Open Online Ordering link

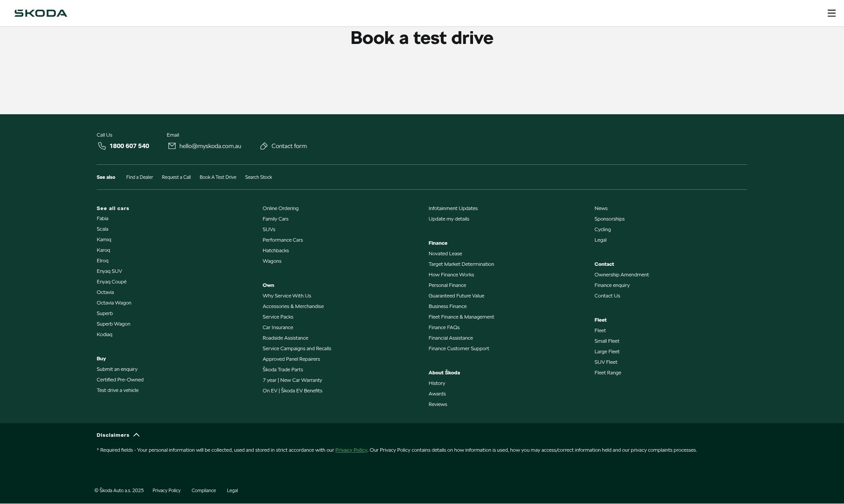(x=280, y=209)
